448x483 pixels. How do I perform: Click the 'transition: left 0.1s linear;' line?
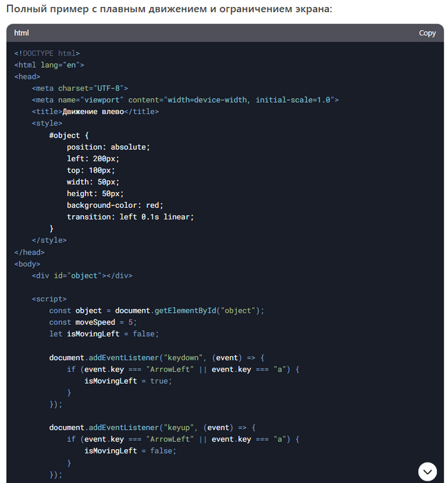(131, 217)
